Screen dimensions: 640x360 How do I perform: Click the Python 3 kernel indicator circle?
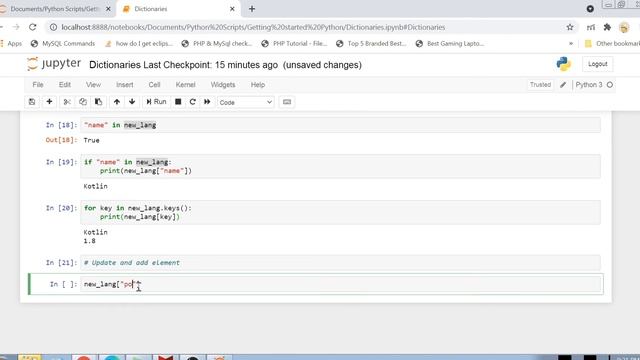[610, 85]
